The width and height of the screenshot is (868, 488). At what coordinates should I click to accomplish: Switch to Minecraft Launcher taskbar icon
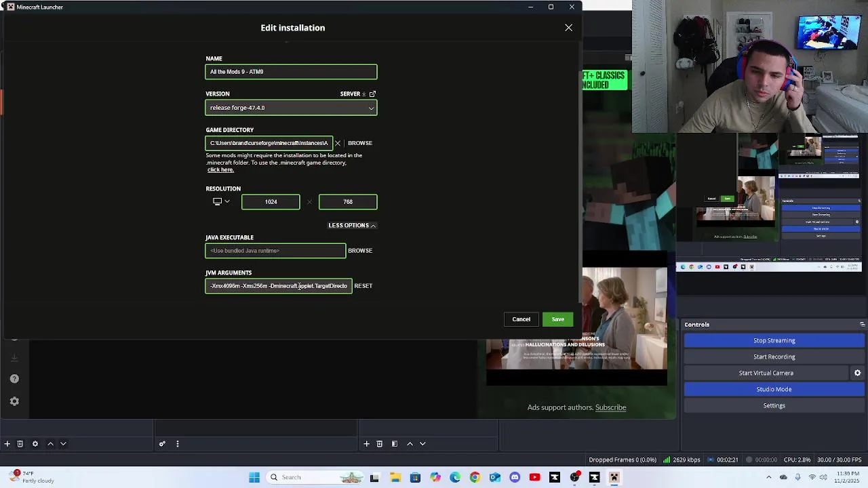614,477
